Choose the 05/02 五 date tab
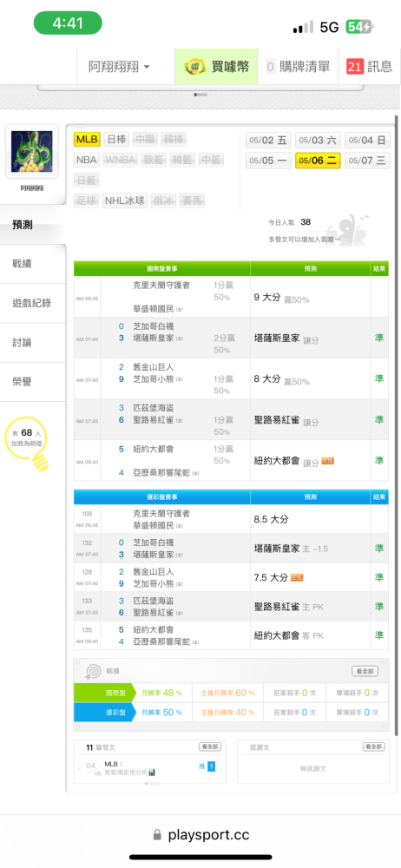This screenshot has width=401, height=868. 268,140
